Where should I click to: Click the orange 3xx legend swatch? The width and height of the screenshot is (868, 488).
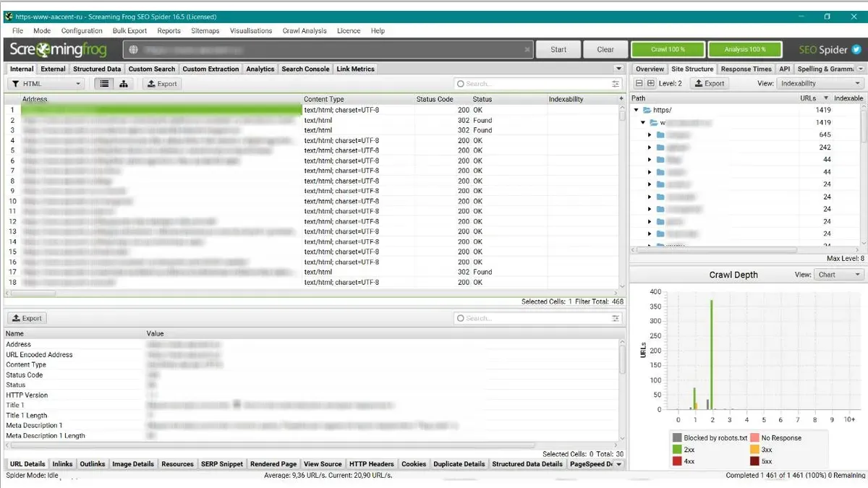pos(754,450)
